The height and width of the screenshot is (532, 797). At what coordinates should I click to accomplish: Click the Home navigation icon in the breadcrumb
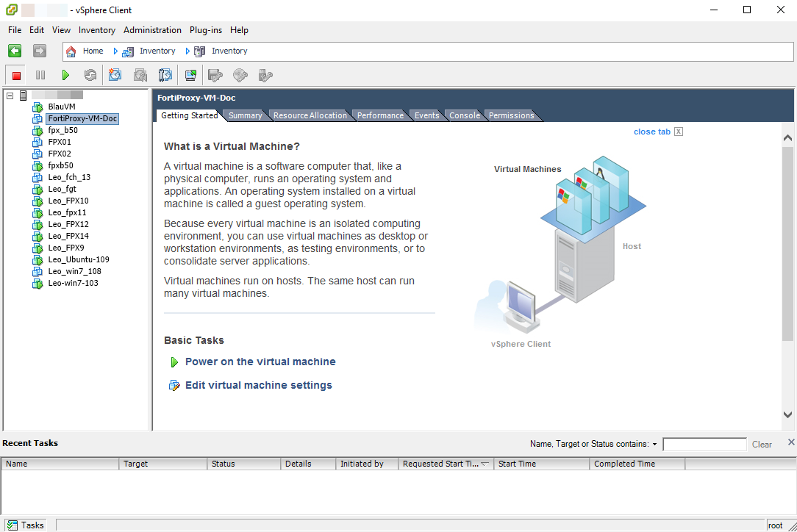(71, 51)
